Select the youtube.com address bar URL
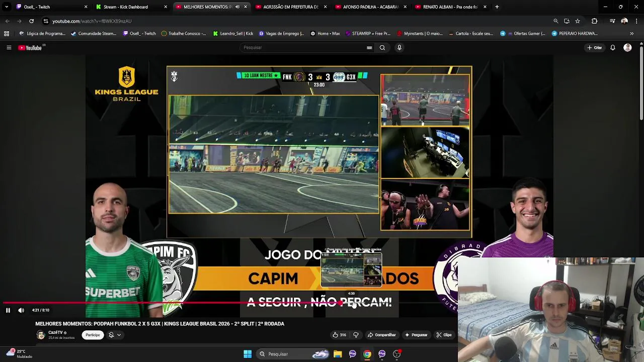The height and width of the screenshot is (362, 644). [x=92, y=21]
